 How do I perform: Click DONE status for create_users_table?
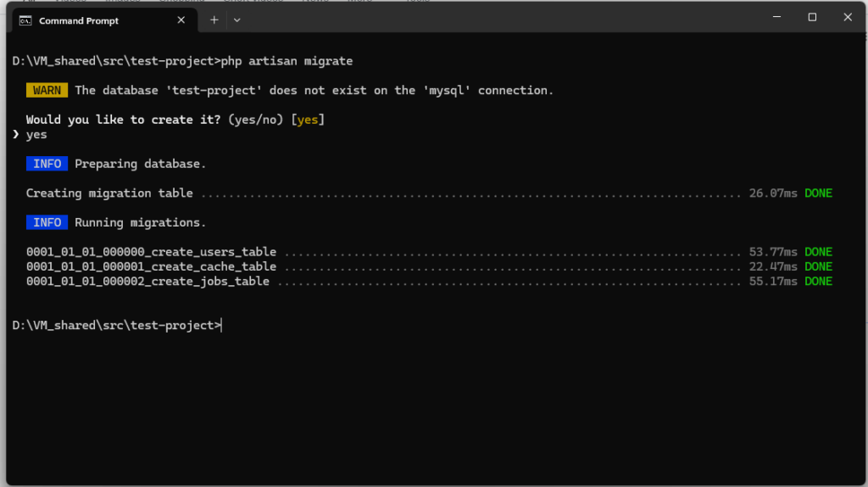coord(818,252)
